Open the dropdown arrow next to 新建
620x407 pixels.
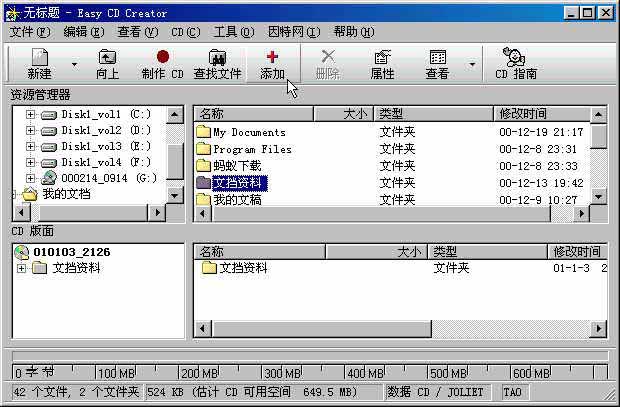tap(74, 64)
